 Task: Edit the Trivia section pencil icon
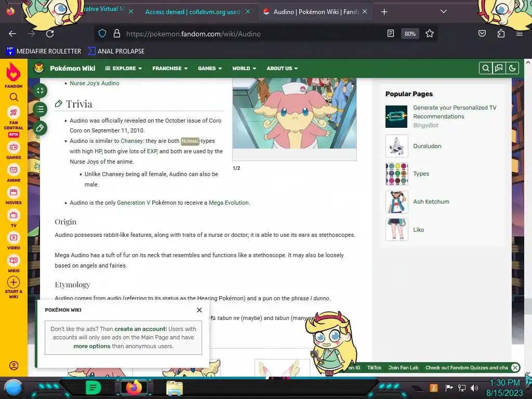[58, 103]
